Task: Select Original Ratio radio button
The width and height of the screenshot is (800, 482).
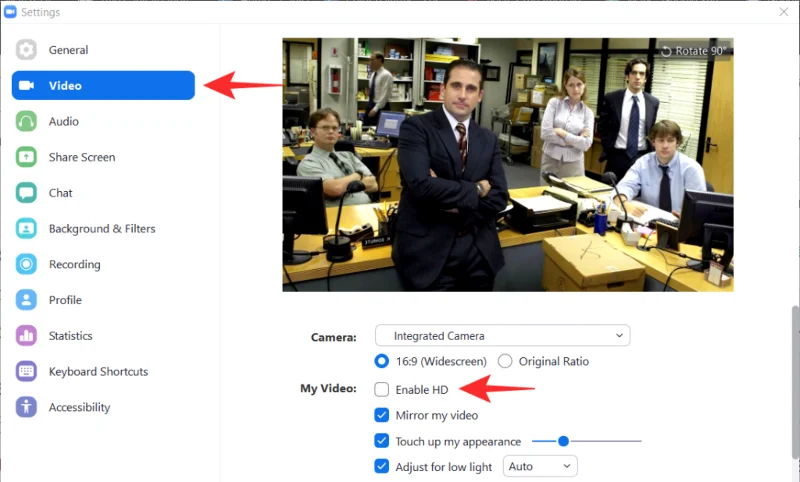Action: 505,361
